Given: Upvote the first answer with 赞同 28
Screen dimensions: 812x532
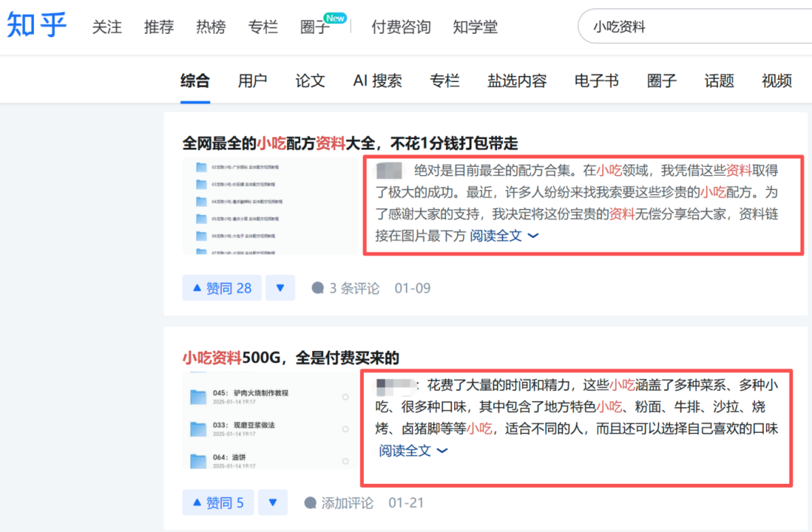Looking at the screenshot, I should click(222, 288).
